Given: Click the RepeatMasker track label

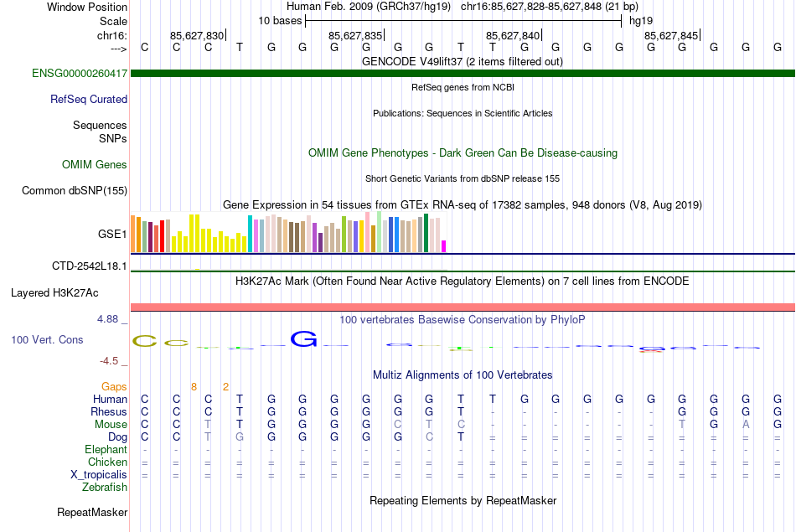Looking at the screenshot, I should click(92, 512).
